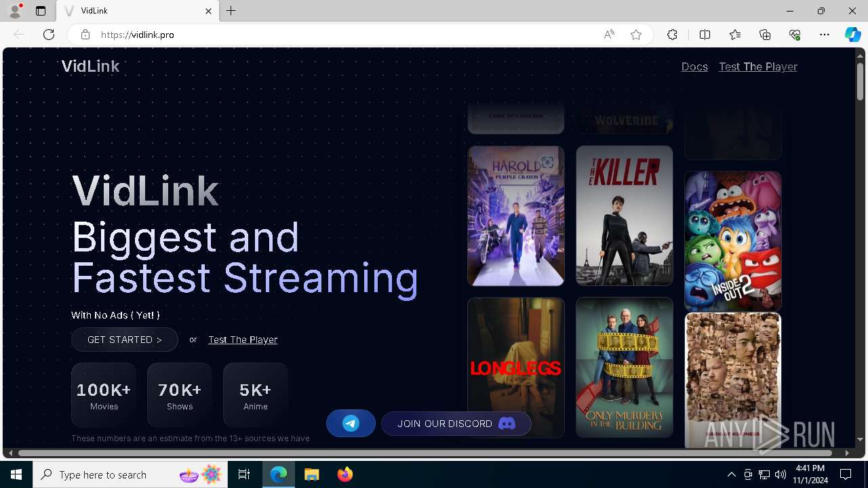Open the Collections icon
Image resolution: width=868 pixels, height=488 pixels.
pos(765,35)
